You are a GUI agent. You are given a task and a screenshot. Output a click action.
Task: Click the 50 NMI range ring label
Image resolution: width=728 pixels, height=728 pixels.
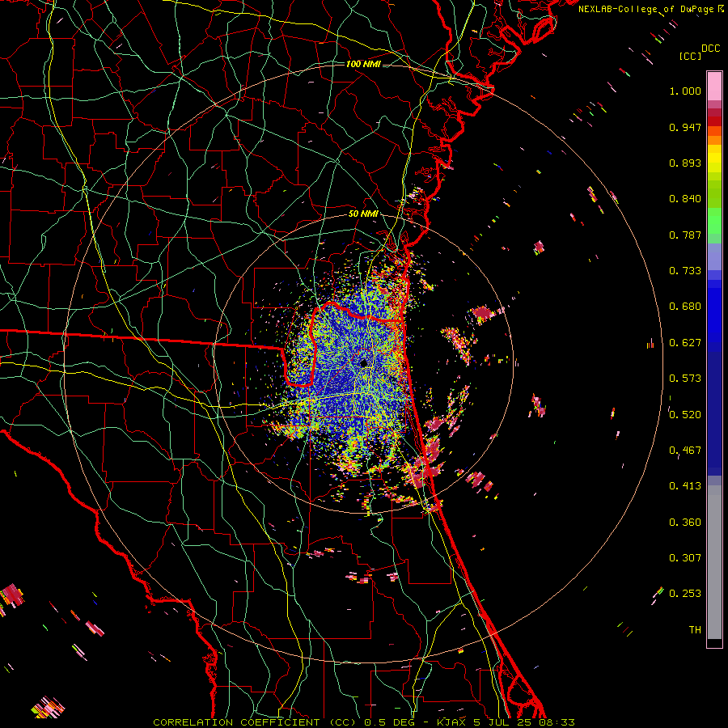click(x=363, y=214)
